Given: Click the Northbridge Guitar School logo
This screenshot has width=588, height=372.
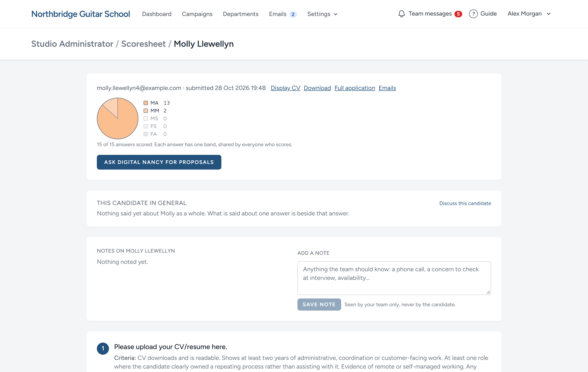Looking at the screenshot, I should (81, 14).
